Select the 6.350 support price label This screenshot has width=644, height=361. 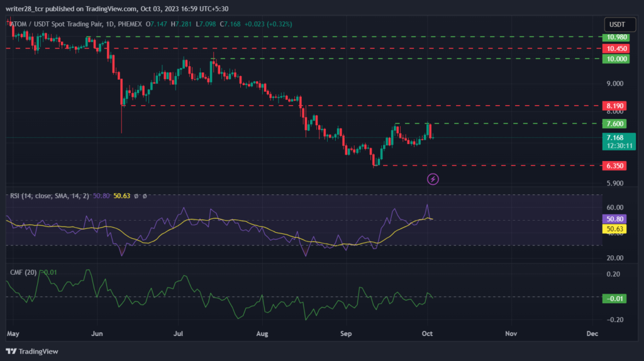tap(614, 166)
